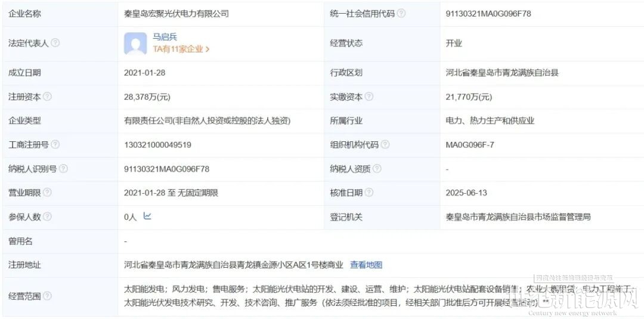Image resolution: width=644 pixels, height=319 pixels.
Task: View the "TA有11家企业" related companies link
Action: (181, 49)
